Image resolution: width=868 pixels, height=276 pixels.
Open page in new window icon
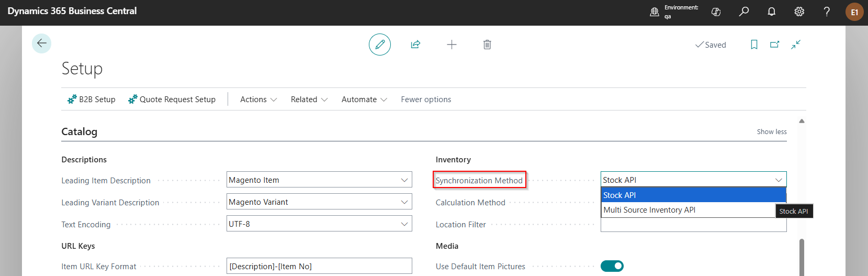point(775,45)
